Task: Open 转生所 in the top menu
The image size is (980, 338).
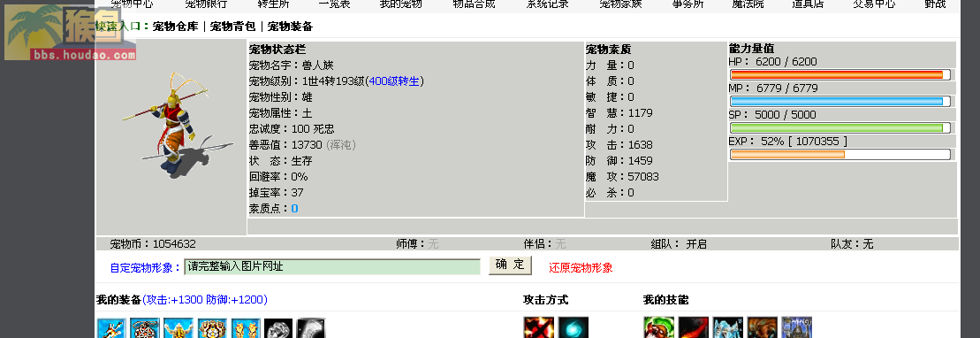Action: click(273, 4)
